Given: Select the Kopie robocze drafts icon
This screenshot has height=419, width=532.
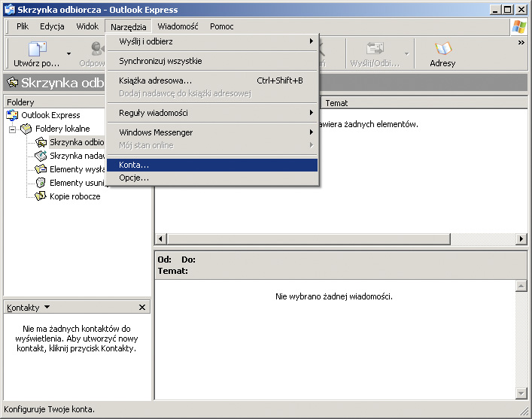Looking at the screenshot, I should click(41, 196).
